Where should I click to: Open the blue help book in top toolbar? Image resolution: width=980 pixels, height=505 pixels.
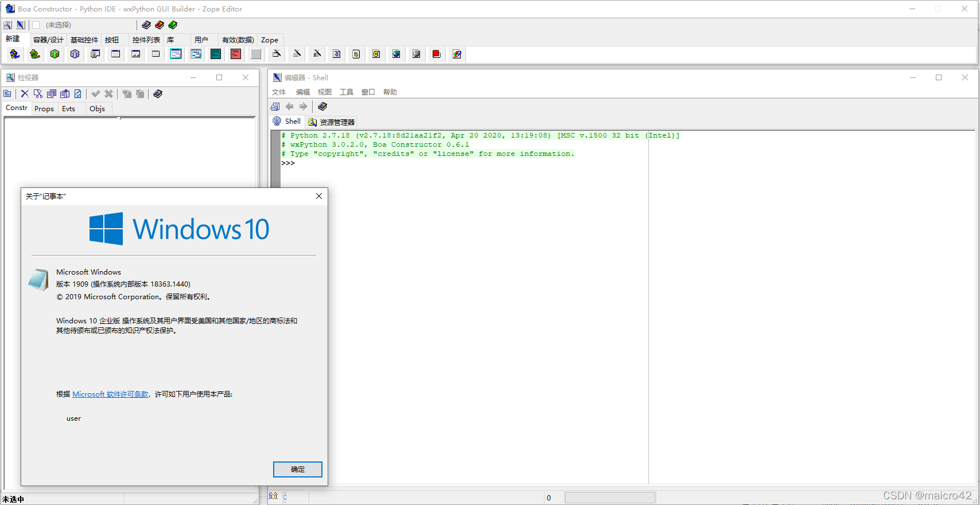[146, 25]
